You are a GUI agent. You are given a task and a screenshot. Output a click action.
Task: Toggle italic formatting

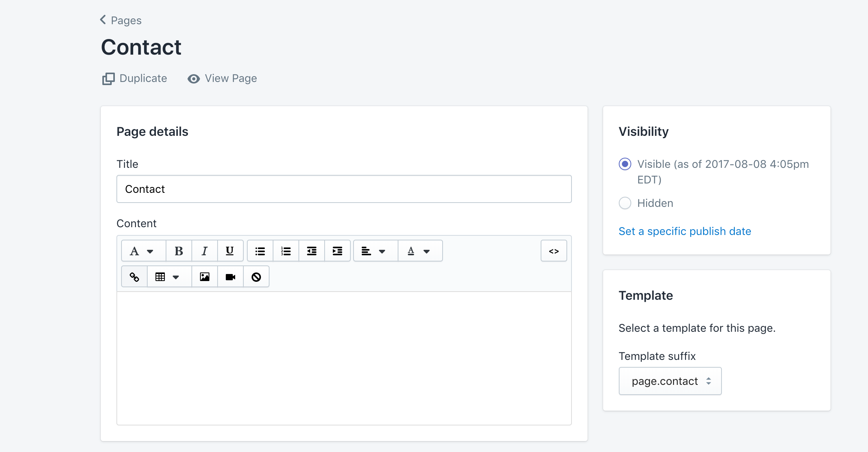[204, 251]
